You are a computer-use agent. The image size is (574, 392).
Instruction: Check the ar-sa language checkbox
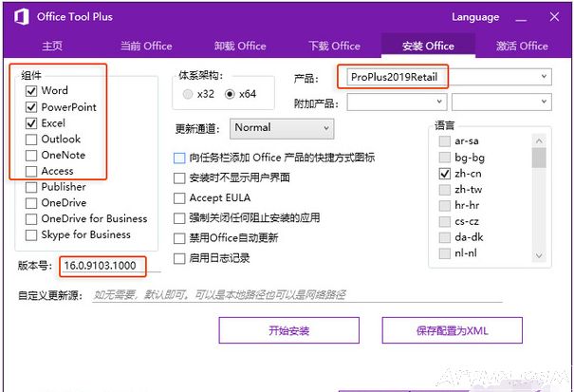click(x=444, y=141)
